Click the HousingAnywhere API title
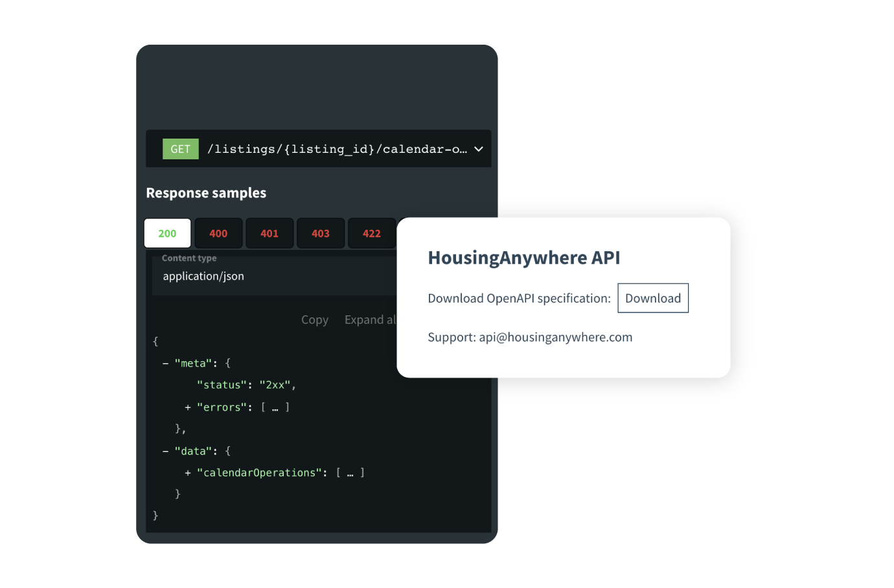The image size is (894, 588). tap(524, 258)
